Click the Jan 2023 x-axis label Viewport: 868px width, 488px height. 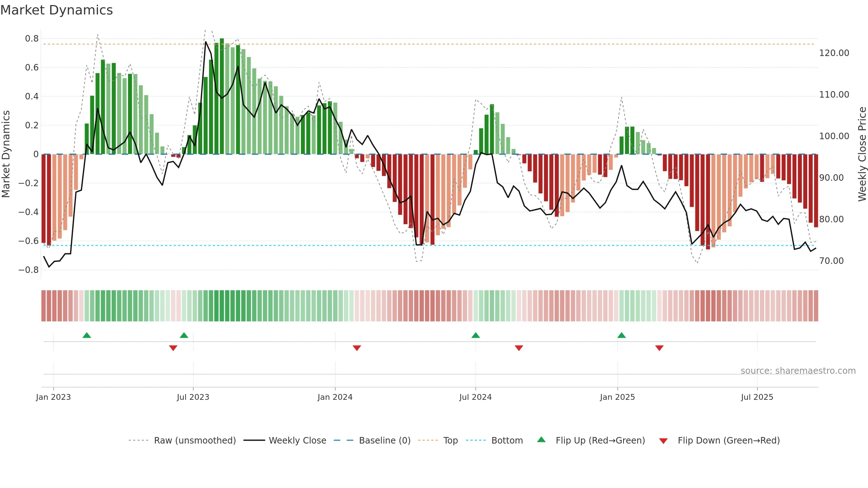click(54, 397)
